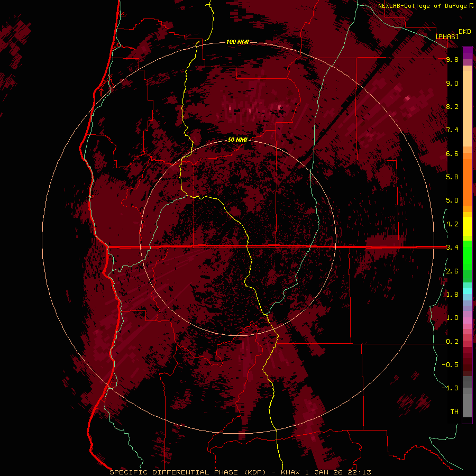Pick the cyan color bar segment
This screenshot has height=476, width=476.
click(x=467, y=291)
